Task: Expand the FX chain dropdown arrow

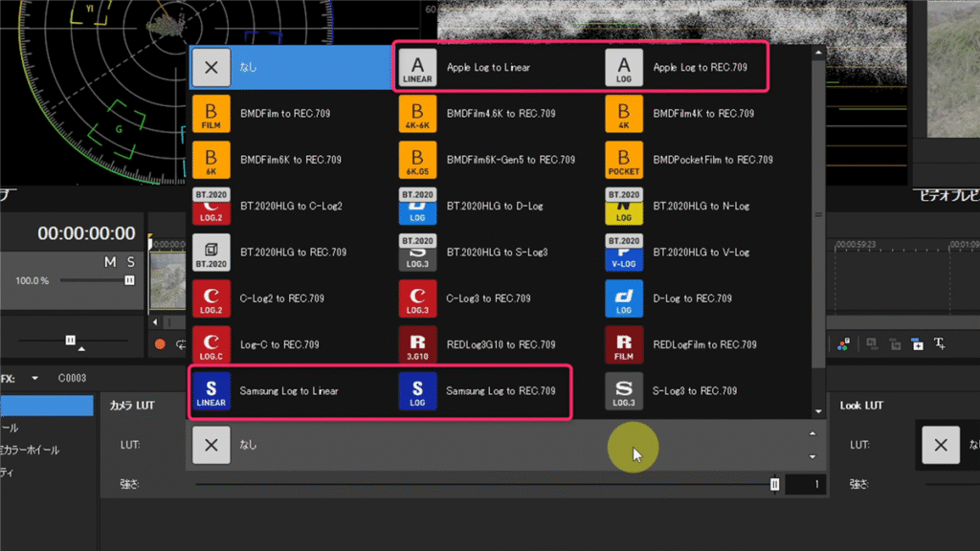Action: (x=35, y=378)
